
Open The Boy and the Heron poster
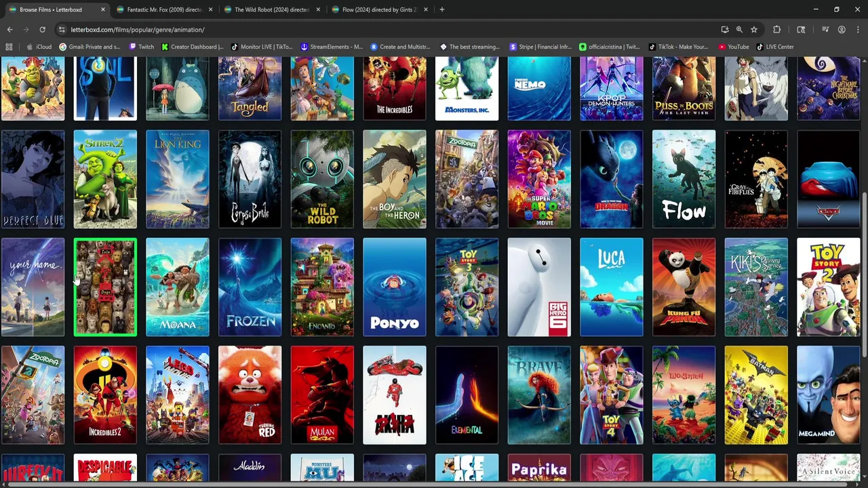coord(395,180)
